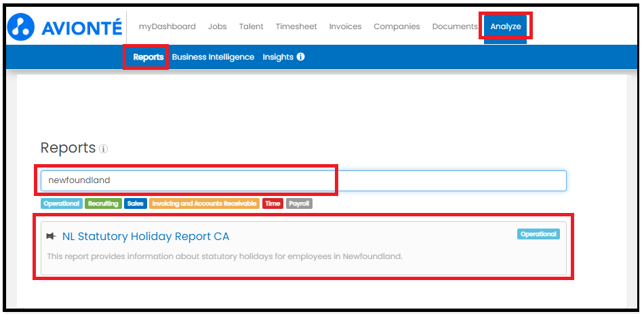Toggle the Sales category filter tag
Image resolution: width=644 pixels, height=314 pixels.
pyautogui.click(x=135, y=203)
